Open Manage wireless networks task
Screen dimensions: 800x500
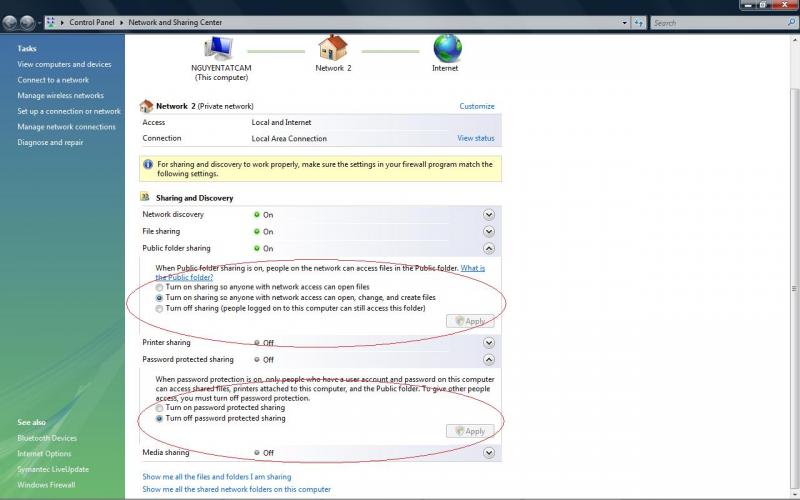[x=60, y=96]
